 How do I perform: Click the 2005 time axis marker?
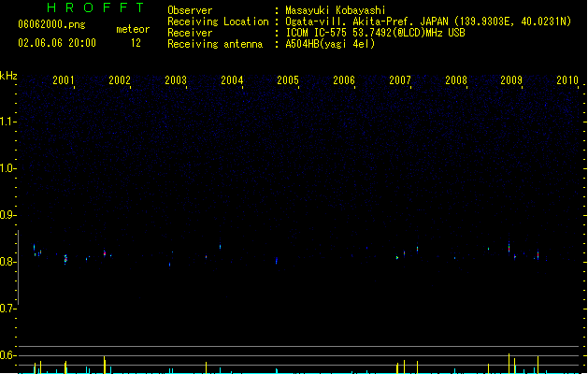[x=288, y=79]
